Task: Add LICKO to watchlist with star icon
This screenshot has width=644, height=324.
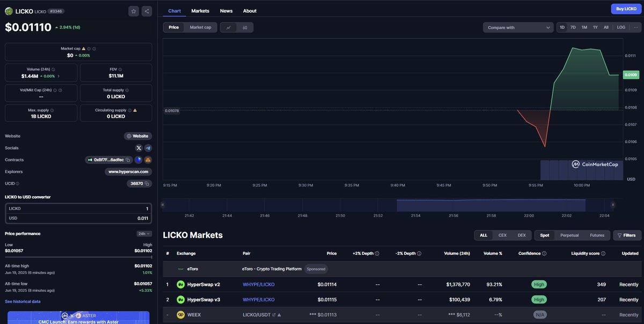Action: click(134, 11)
